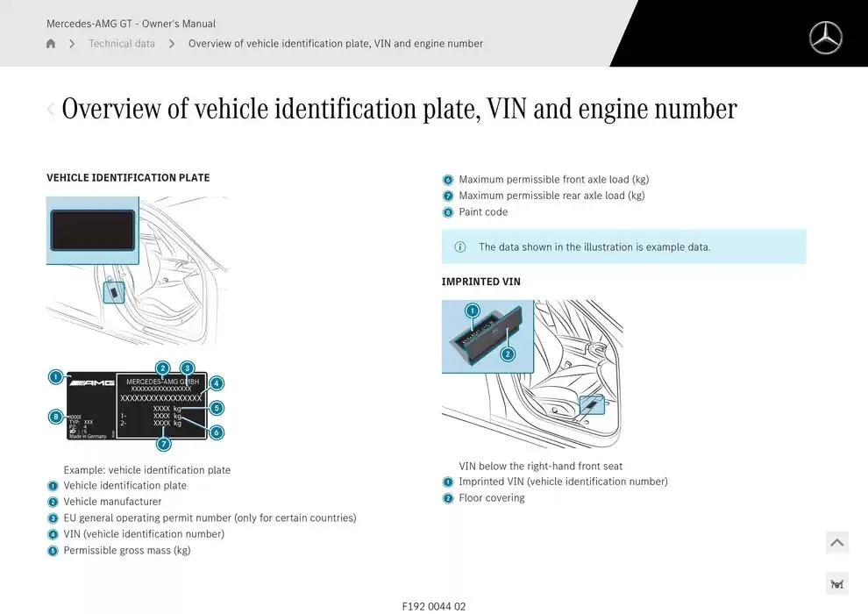Click the home icon in the breadcrumb
The height and width of the screenshot is (614, 868).
tap(50, 43)
